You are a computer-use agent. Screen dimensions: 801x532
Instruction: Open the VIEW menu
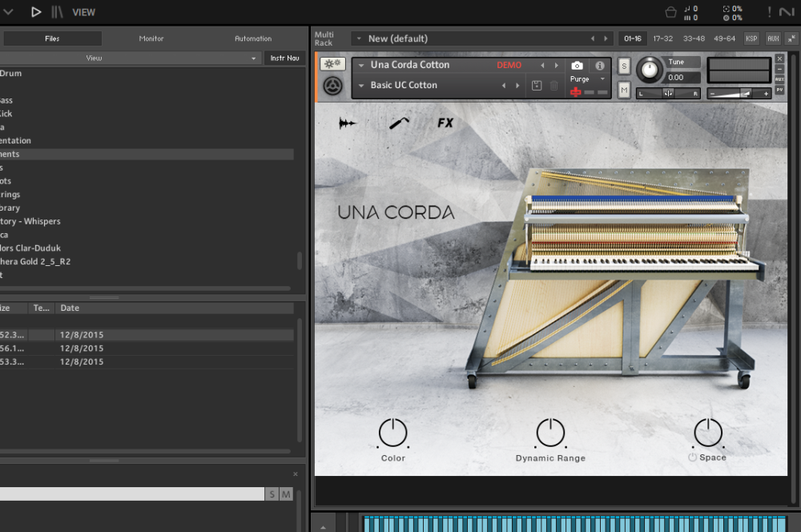[84, 12]
